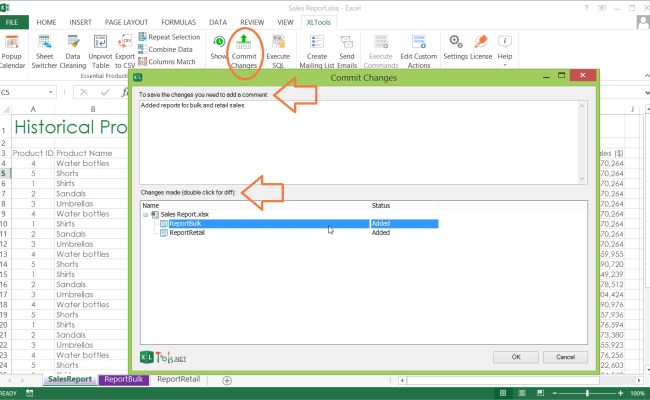Click the formula bar cancel X
Viewport: 650px width, 400px height.
point(84,92)
